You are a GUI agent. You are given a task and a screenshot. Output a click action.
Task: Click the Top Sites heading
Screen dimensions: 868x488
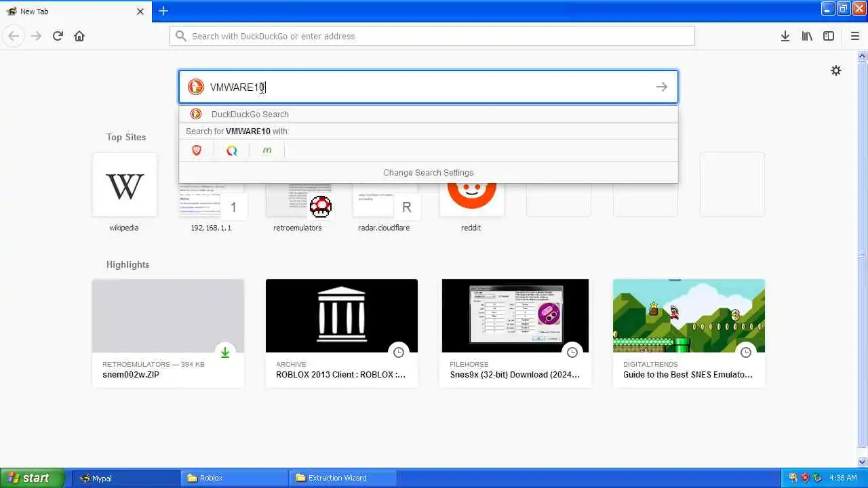coord(126,137)
